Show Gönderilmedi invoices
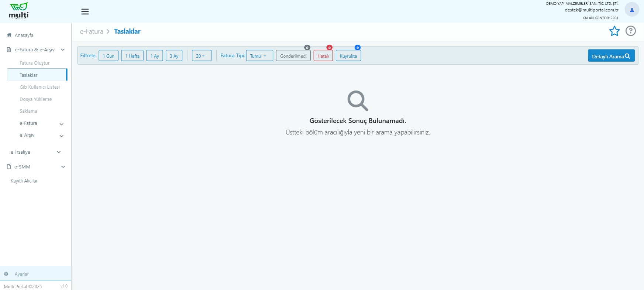The image size is (644, 290). (x=293, y=55)
